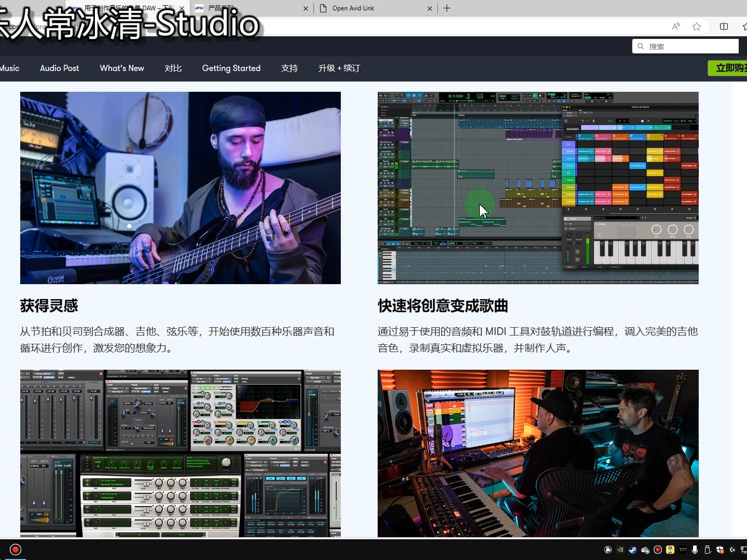Click the red recorder tray icon
The image size is (747, 560).
coord(658,550)
